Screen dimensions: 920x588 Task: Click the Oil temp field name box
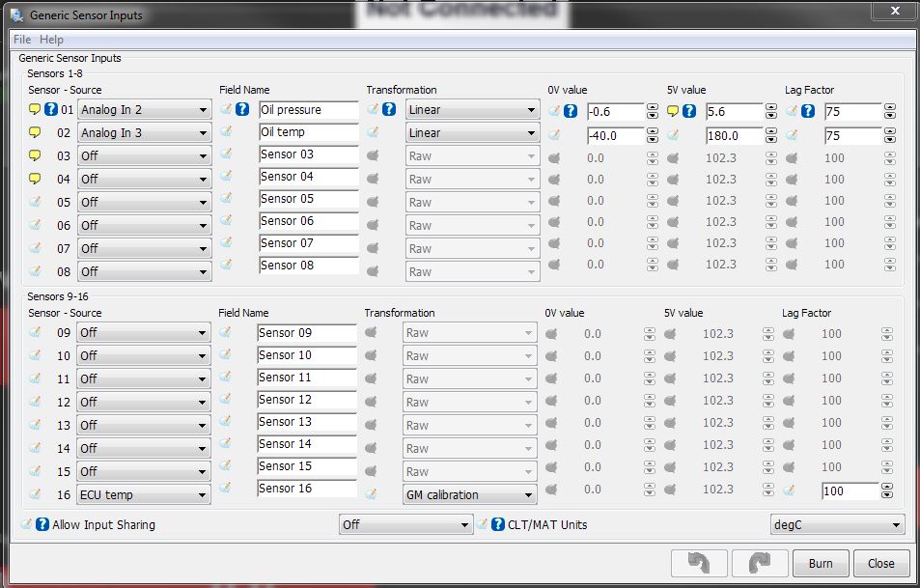coord(309,132)
